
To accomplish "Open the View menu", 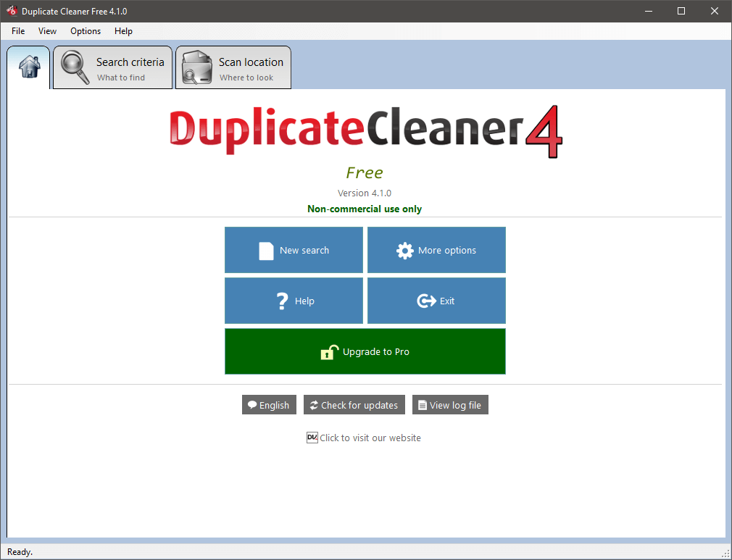I will point(47,31).
